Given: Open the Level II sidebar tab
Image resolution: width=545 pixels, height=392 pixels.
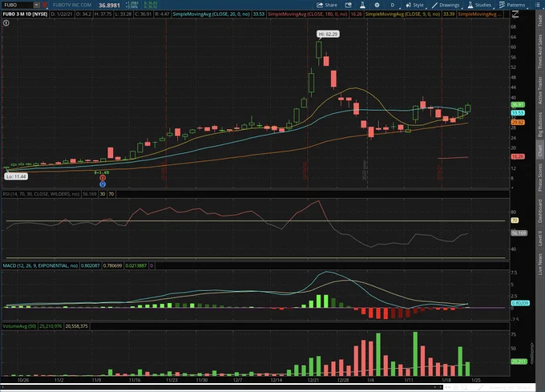Looking at the screenshot, I should (540, 238).
